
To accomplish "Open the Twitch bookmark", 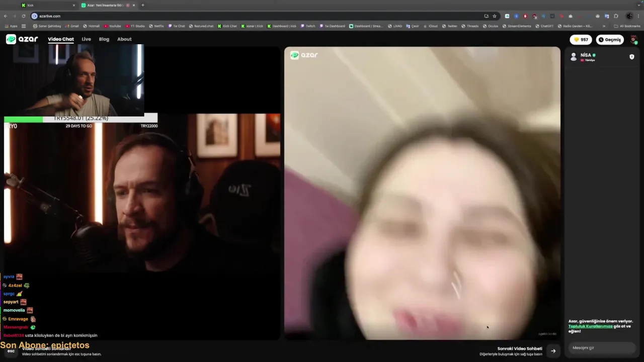I will [x=308, y=26].
